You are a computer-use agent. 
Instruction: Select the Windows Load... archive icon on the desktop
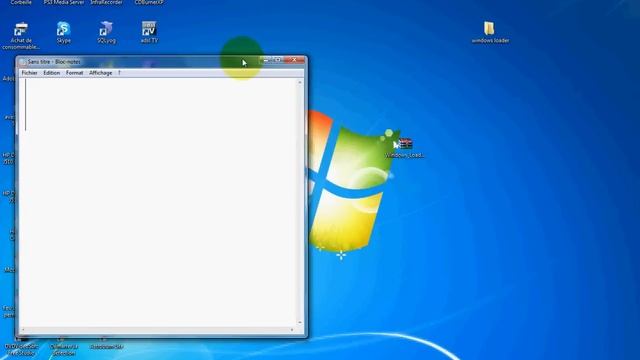point(405,144)
